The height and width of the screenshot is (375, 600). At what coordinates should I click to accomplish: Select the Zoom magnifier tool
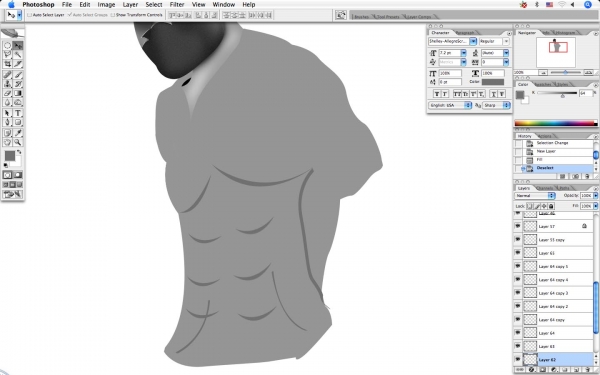pyautogui.click(x=18, y=142)
